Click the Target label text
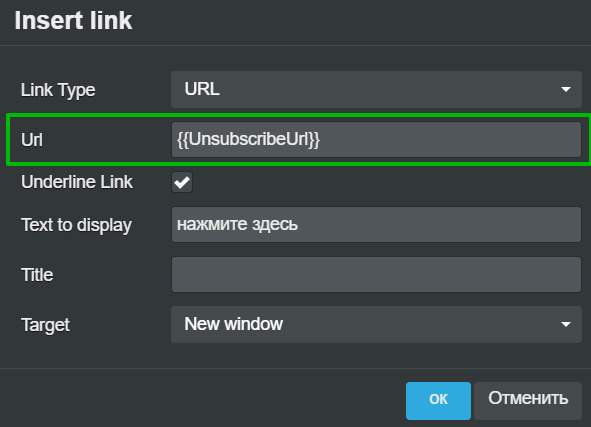Image resolution: width=591 pixels, height=427 pixels. (x=46, y=325)
